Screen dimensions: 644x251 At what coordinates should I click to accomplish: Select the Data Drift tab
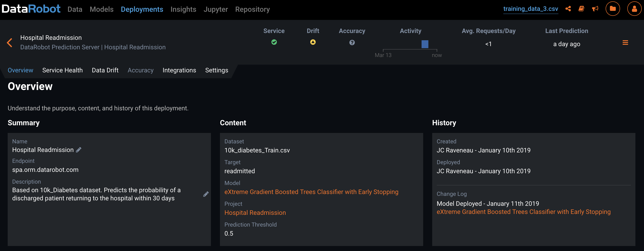105,70
